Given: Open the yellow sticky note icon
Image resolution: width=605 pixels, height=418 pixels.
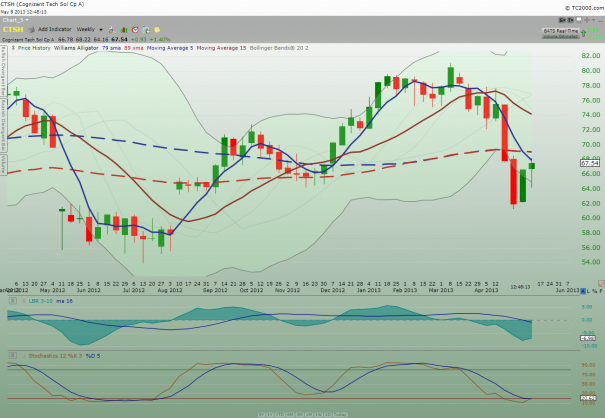Looking at the screenshot, I should [157, 30].
